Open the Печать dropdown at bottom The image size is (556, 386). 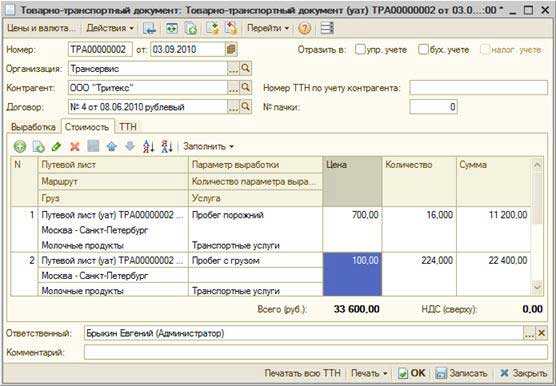369,373
